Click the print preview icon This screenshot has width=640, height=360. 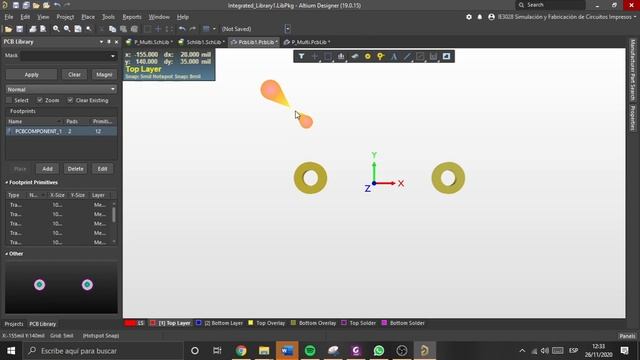[x=43, y=29]
